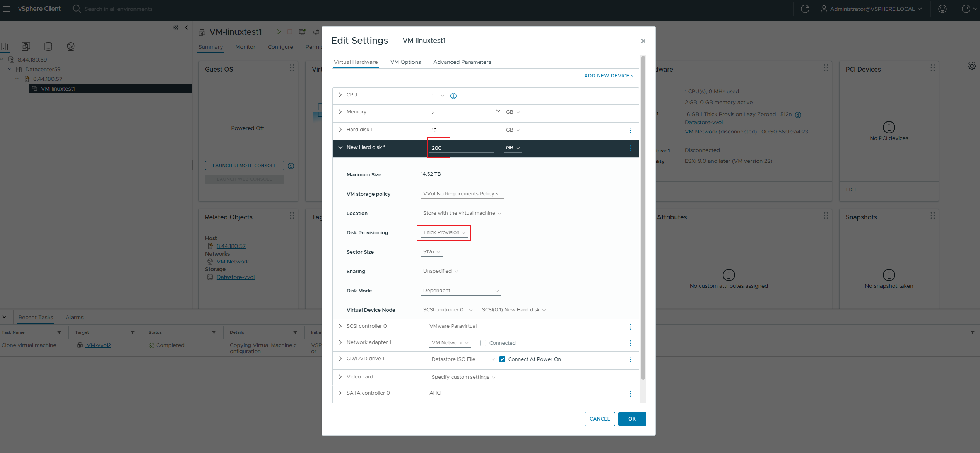The height and width of the screenshot is (453, 980).
Task: Select the Networking inventory icon
Action: tap(71, 46)
